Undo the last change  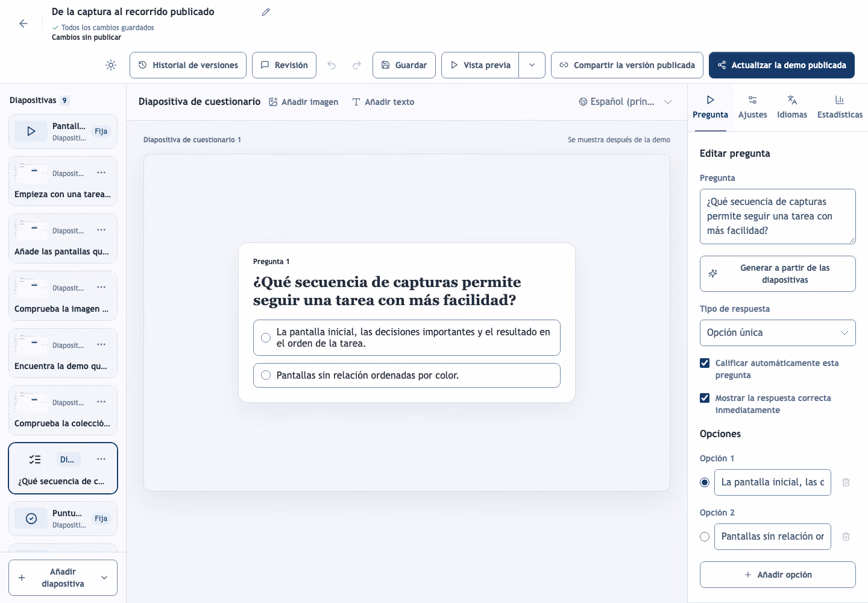(x=332, y=65)
